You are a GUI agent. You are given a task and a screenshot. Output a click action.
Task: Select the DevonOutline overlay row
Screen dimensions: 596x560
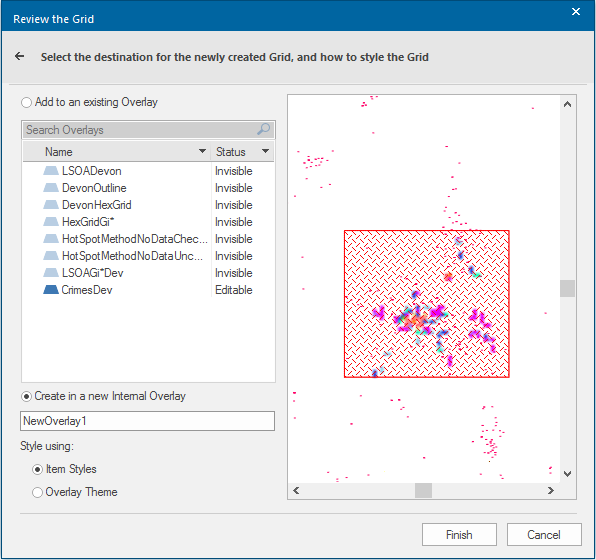148,188
